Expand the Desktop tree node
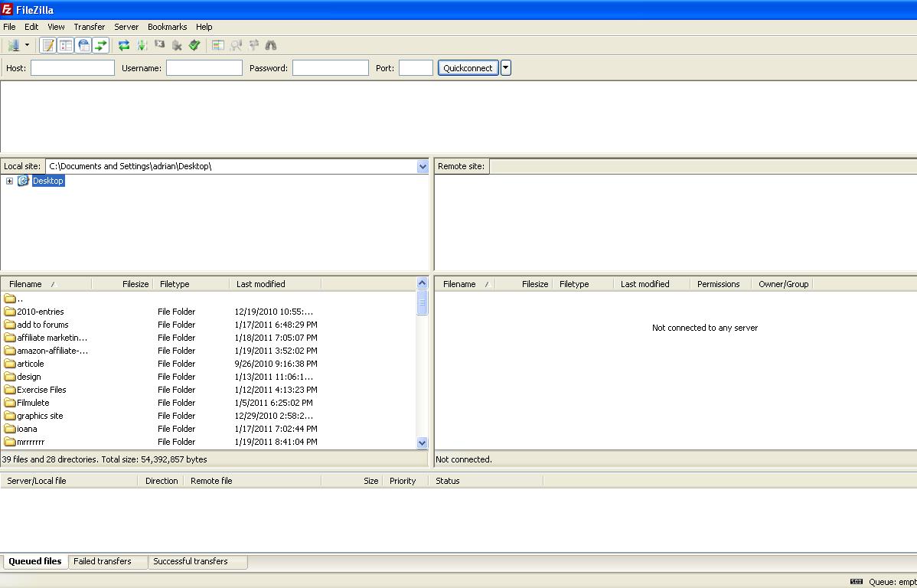 point(9,181)
